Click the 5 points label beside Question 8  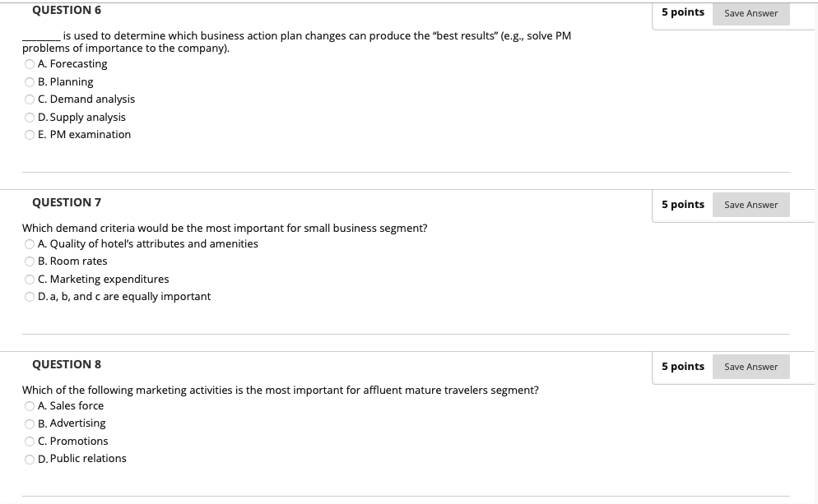tap(683, 366)
